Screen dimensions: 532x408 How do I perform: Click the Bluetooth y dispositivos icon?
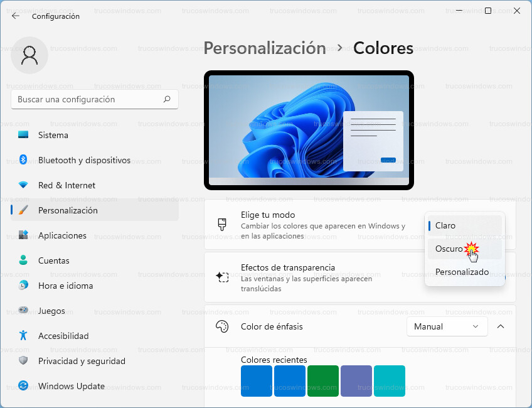pos(23,160)
